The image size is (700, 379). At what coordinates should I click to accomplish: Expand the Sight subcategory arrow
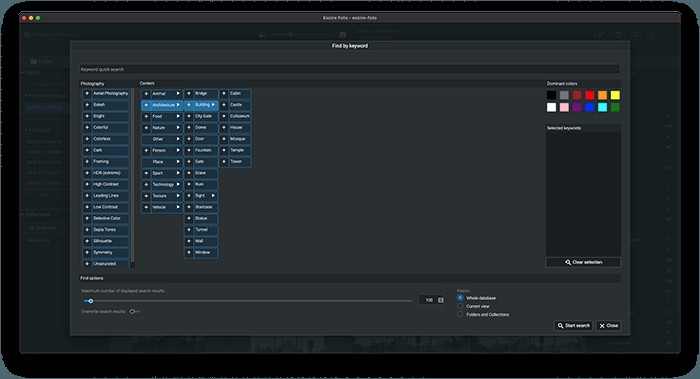213,196
